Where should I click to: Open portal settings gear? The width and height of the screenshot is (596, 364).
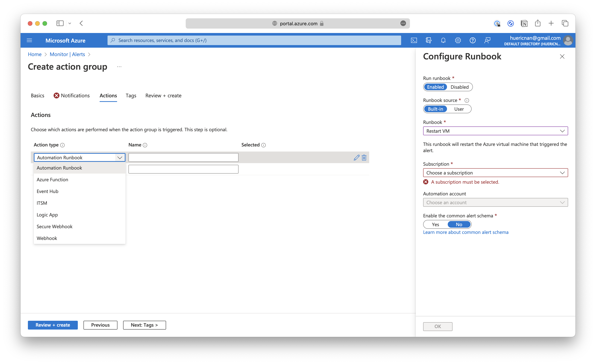458,40
